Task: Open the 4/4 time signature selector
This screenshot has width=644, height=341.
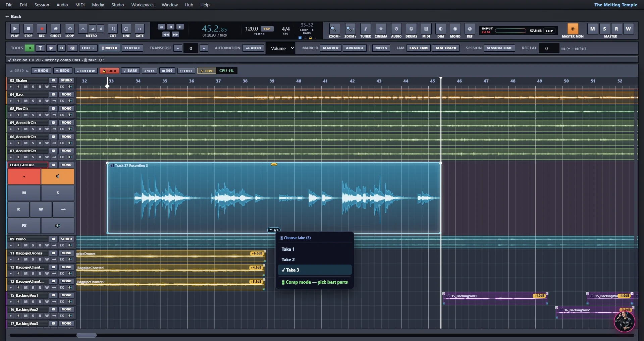Action: 286,29
